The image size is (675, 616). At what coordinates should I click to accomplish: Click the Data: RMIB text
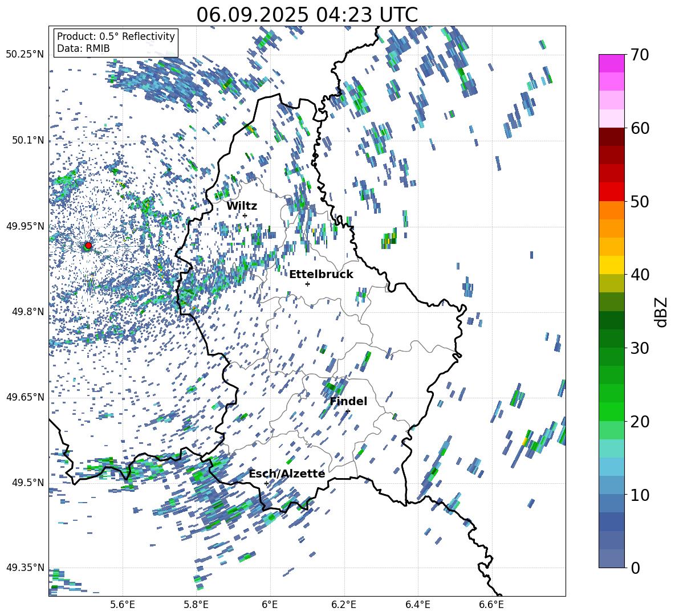pyautogui.click(x=83, y=48)
